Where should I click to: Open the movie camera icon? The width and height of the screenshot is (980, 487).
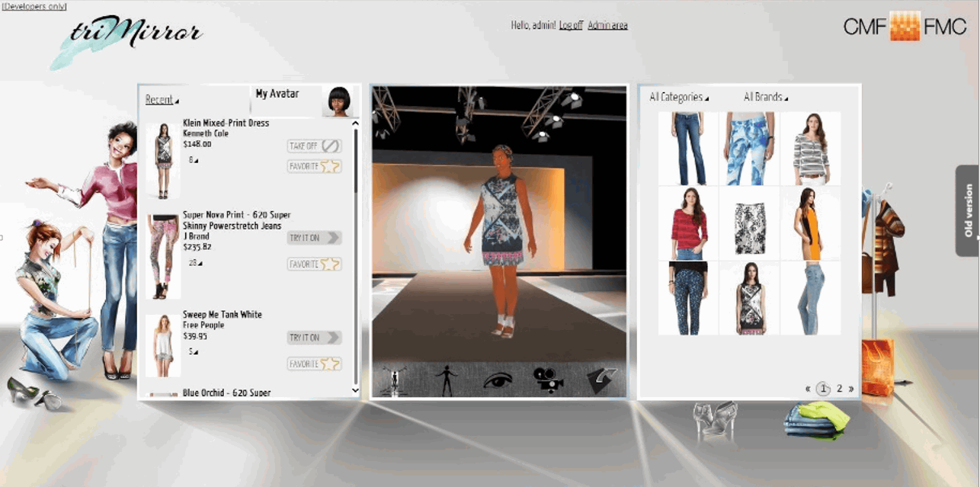(548, 380)
